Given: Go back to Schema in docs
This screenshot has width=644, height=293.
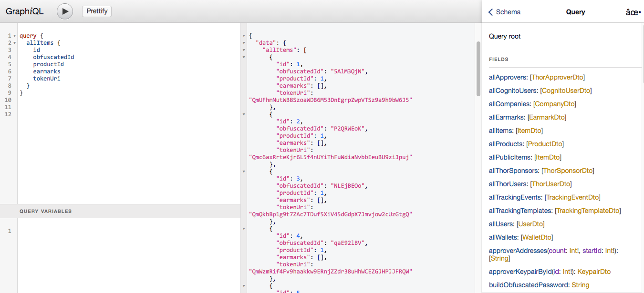Looking at the screenshot, I should click(x=504, y=12).
